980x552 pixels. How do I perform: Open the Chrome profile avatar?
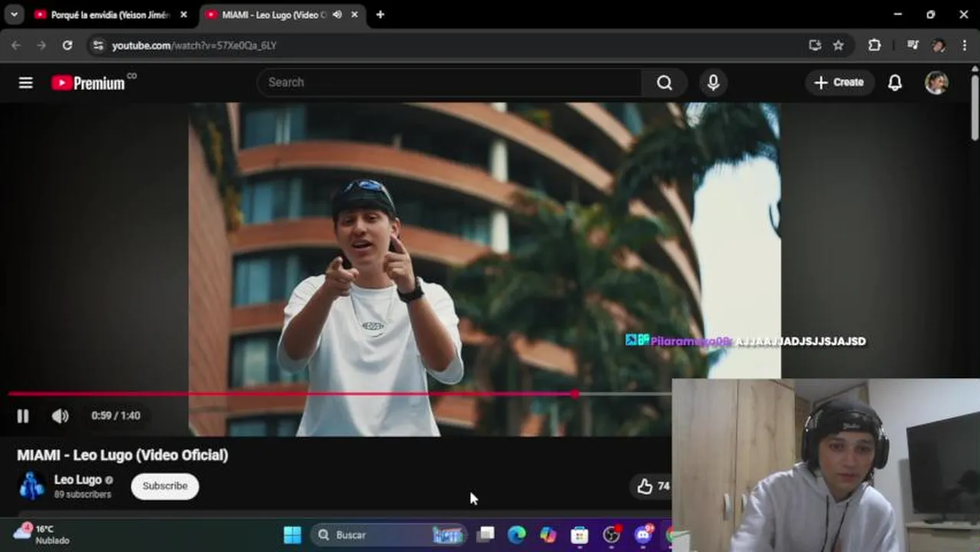tap(939, 45)
